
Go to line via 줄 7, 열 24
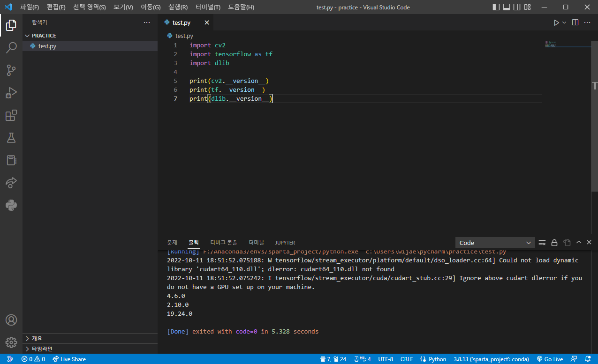pyautogui.click(x=333, y=359)
